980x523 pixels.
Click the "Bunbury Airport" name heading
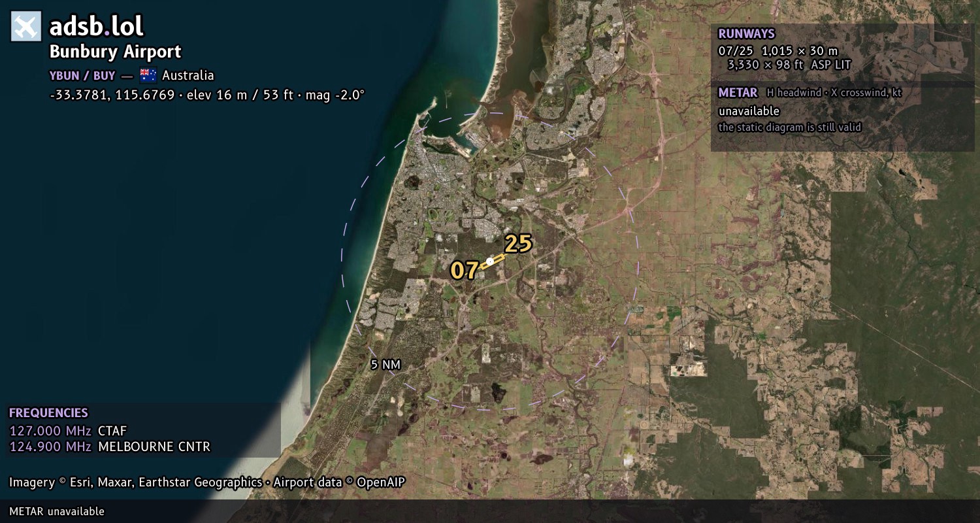click(x=116, y=52)
